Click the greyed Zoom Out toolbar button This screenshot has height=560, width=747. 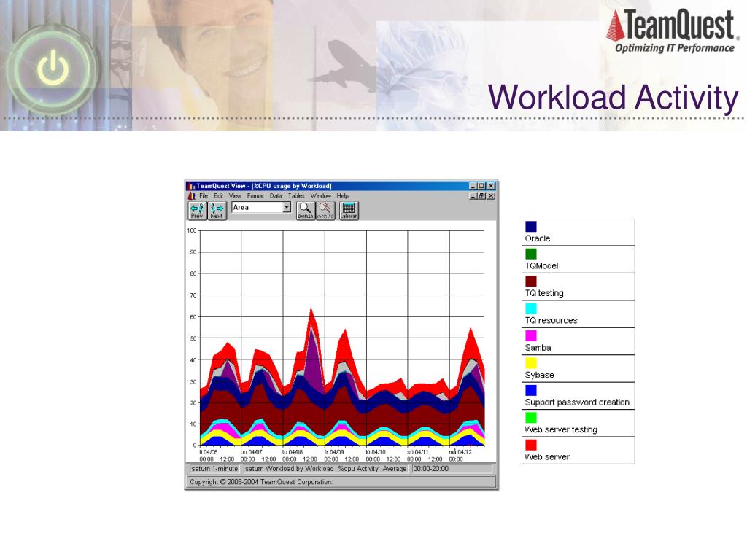325,211
